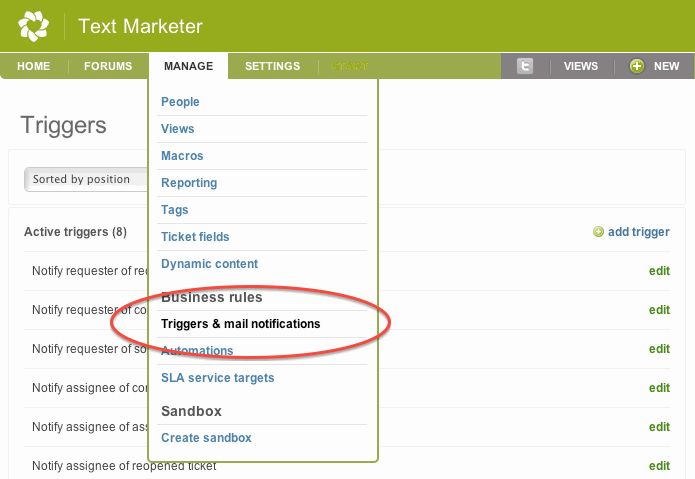695x479 pixels.
Task: Click the add trigger link
Action: click(639, 232)
